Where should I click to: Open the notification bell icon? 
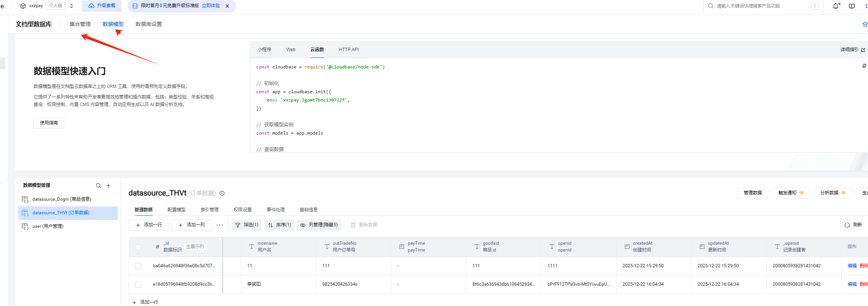pyautogui.click(x=836, y=6)
